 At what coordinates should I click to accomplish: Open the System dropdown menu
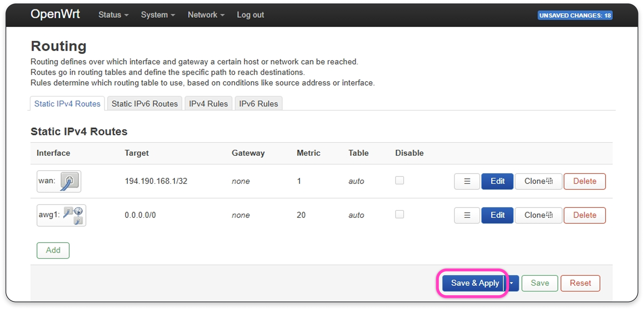[158, 15]
